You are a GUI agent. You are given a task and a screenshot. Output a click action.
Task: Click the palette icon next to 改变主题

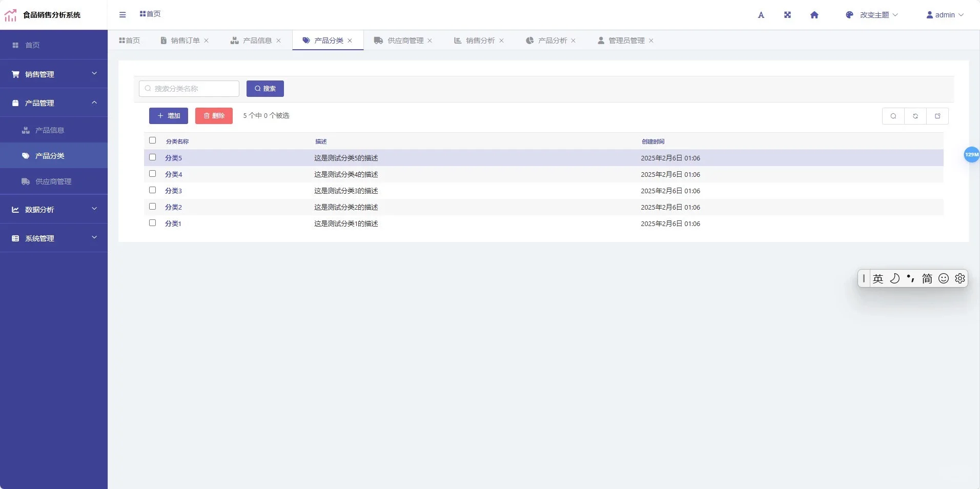[849, 15]
